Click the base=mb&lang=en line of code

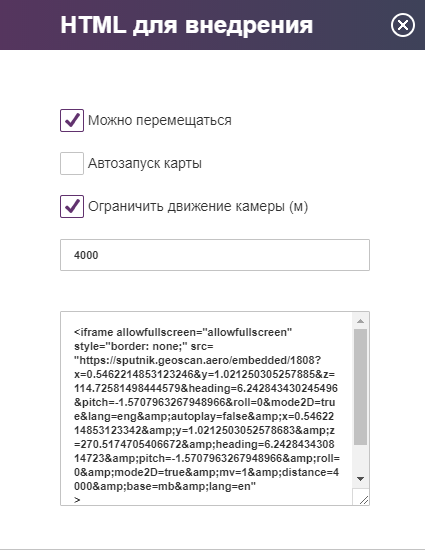coord(165,487)
